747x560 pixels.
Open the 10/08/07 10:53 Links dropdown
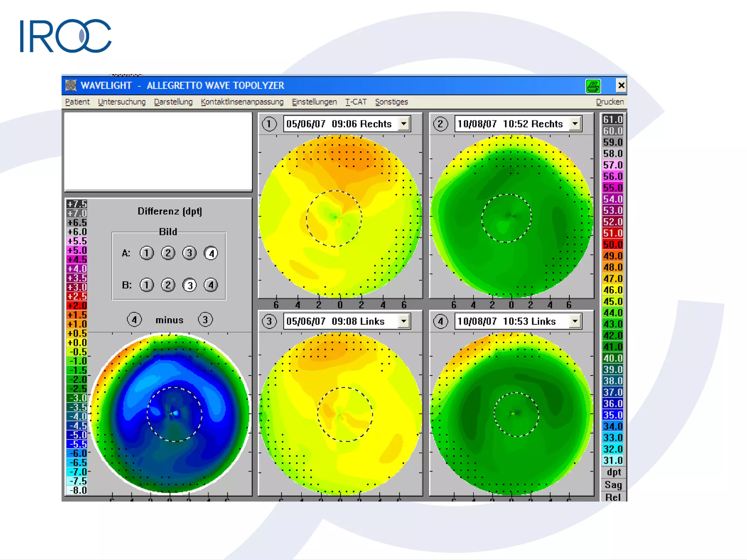tap(575, 322)
